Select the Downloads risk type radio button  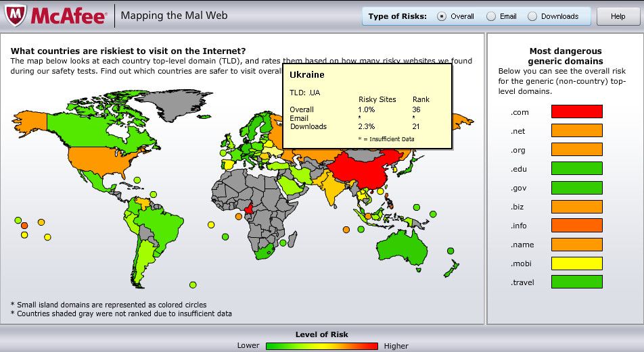(x=532, y=16)
